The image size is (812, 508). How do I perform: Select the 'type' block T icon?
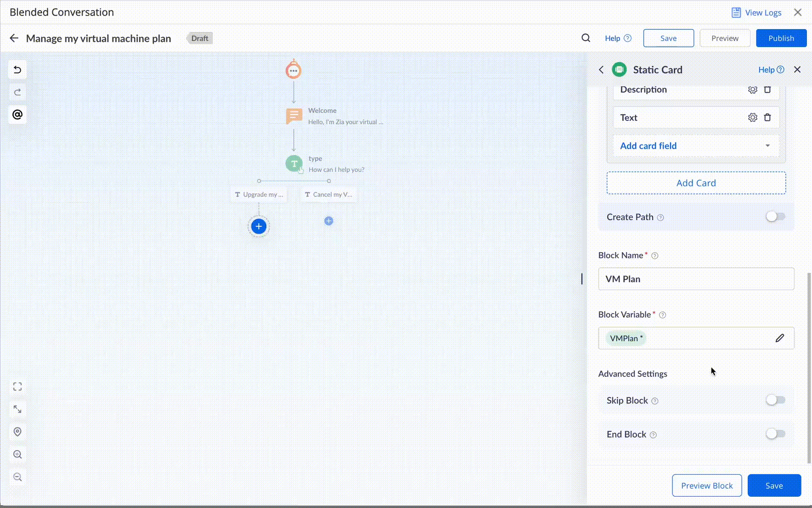pos(294,164)
